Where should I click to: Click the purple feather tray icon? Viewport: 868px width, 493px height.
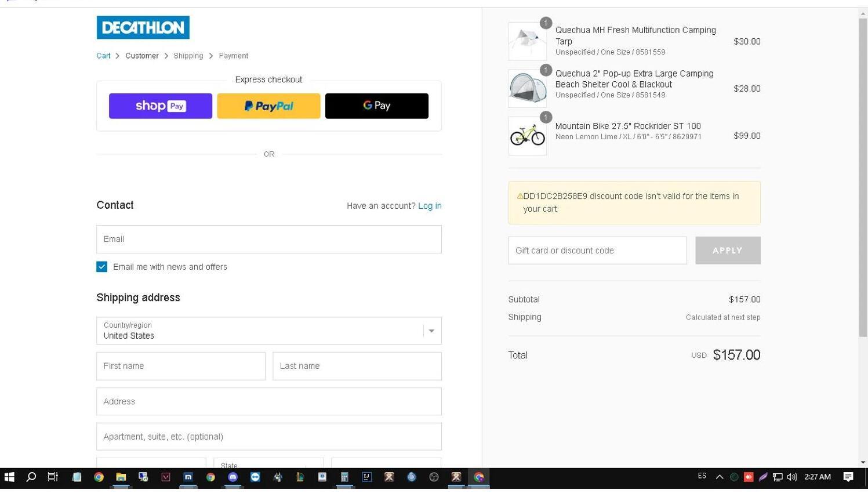(763, 477)
